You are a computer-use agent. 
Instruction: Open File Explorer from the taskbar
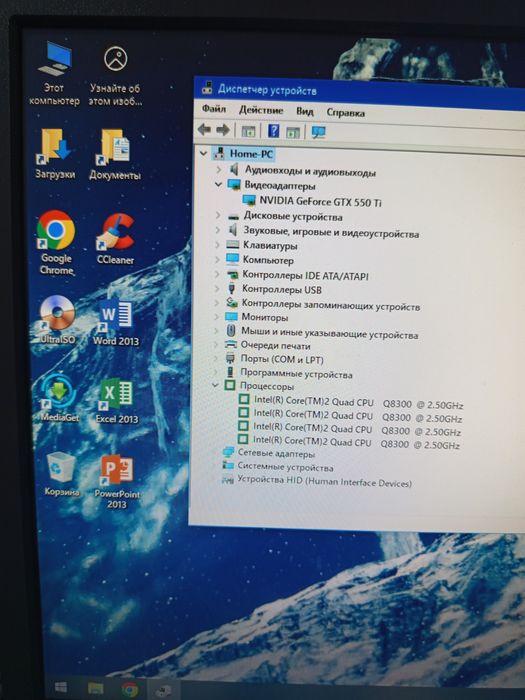click(x=95, y=688)
